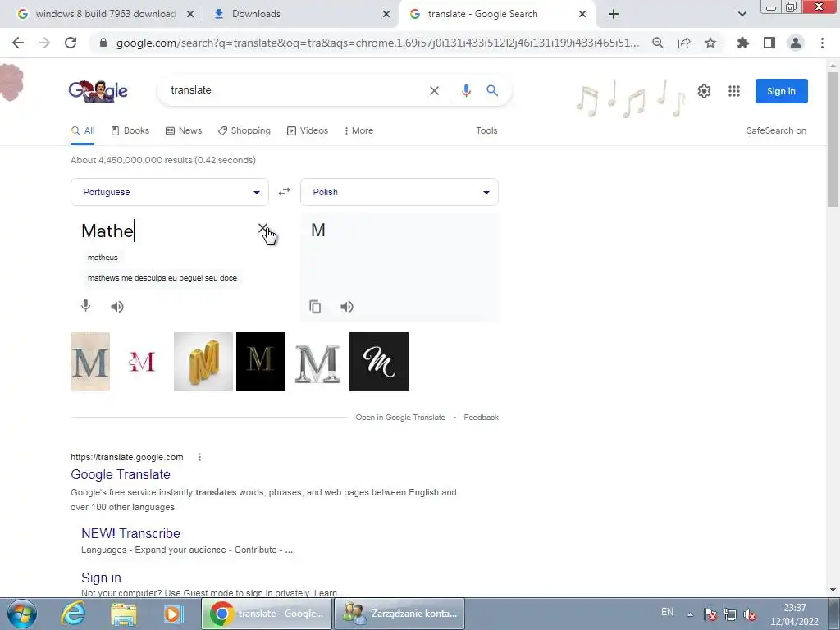Screen dimensions: 840x630
Task: Select the Videos search filter
Action: point(308,130)
